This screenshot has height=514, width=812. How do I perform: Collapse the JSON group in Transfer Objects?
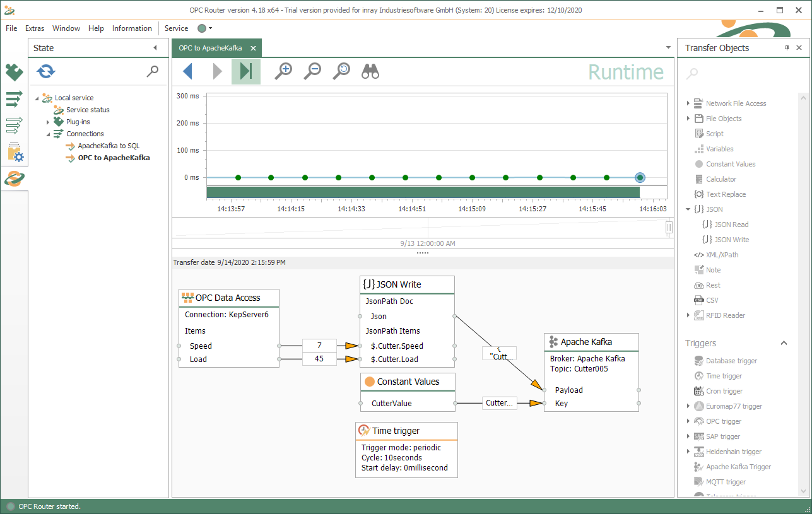tap(688, 209)
